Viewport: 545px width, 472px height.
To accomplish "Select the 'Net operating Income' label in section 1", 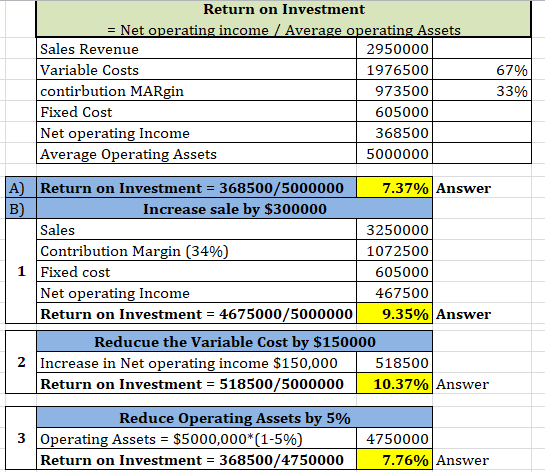I will (196, 292).
